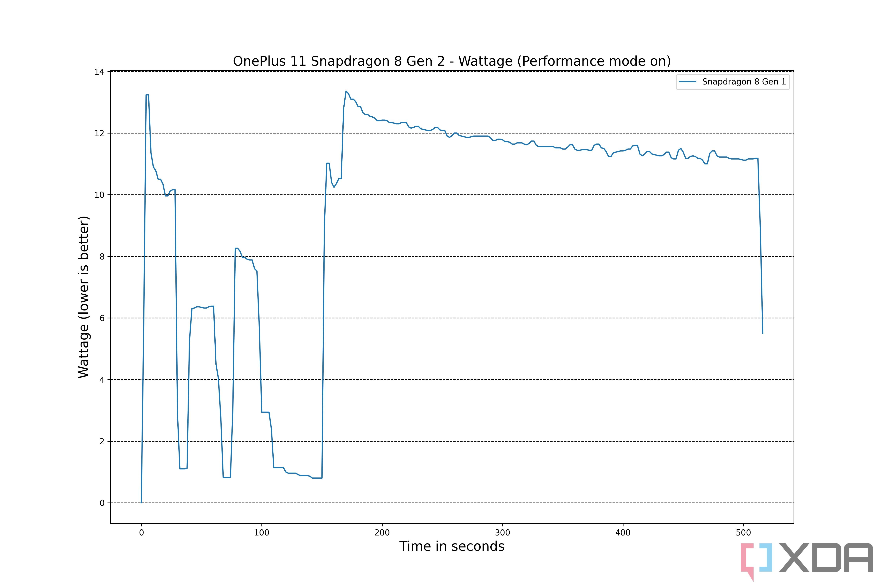This screenshot has height=588, width=882.
Task: Click the x-axis tick label 200
Action: [382, 533]
